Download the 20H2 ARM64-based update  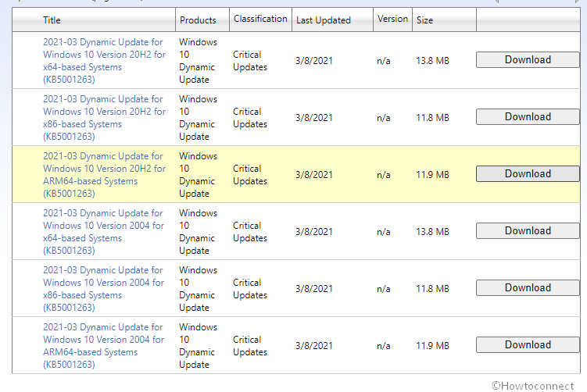pos(528,174)
